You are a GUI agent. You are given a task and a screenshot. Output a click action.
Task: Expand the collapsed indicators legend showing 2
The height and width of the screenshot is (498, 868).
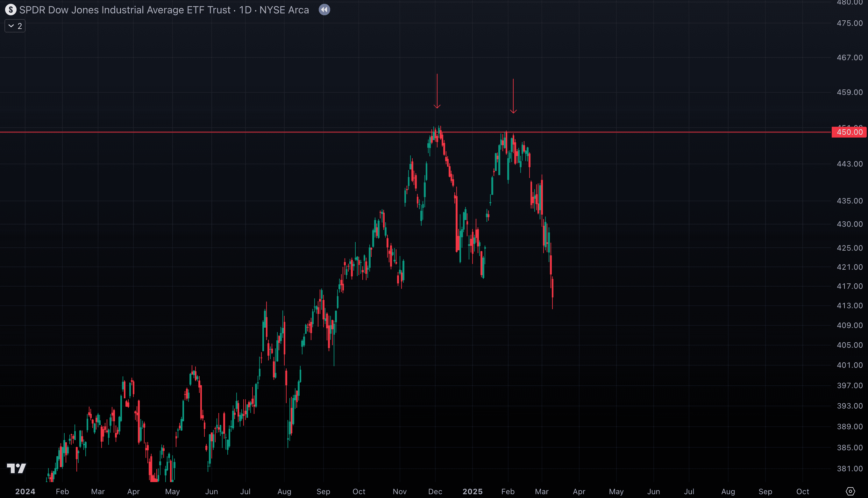15,26
